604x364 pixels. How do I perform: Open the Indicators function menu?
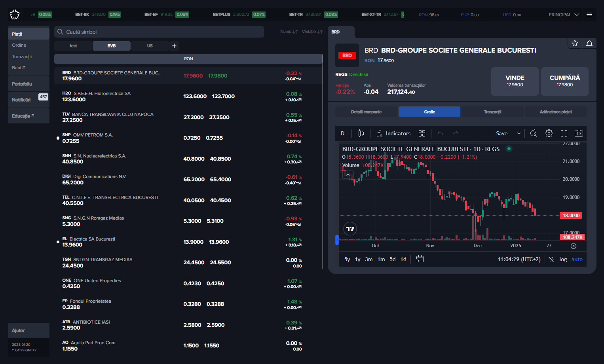393,133
